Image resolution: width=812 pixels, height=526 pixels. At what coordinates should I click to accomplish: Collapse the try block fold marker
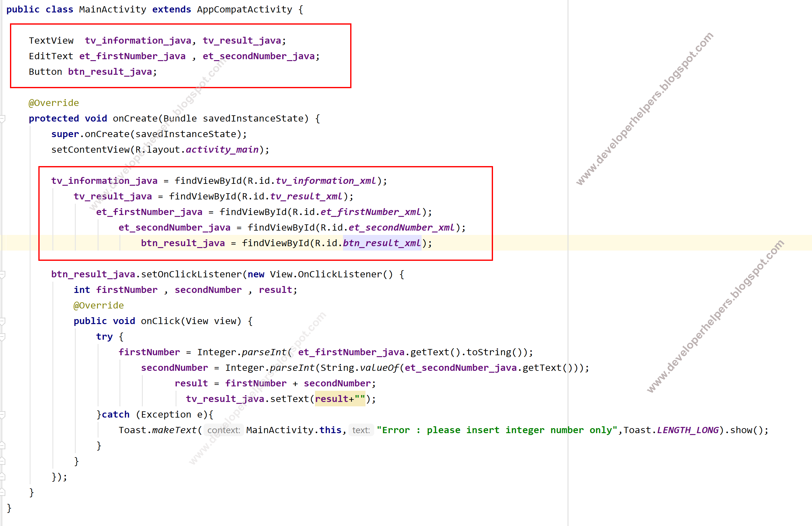pyautogui.click(x=2, y=337)
